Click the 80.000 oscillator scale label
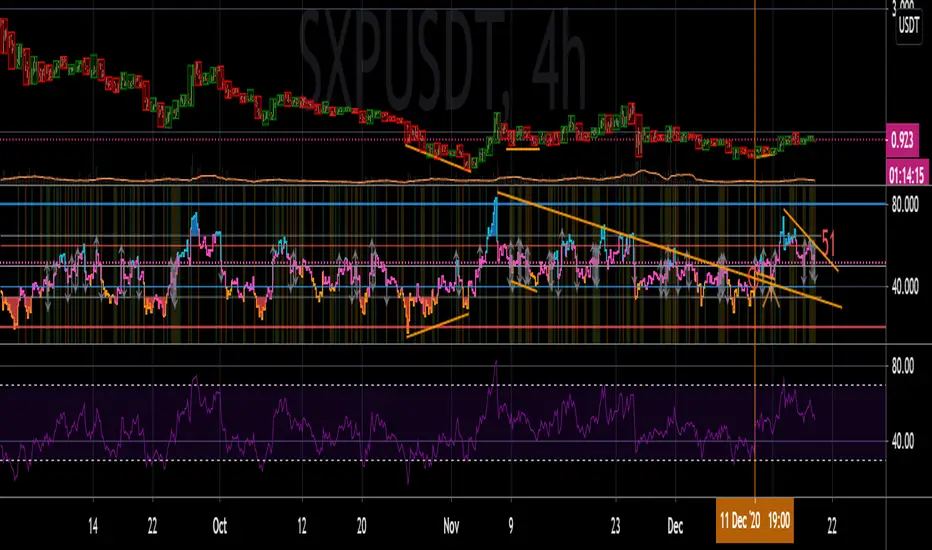 908,204
